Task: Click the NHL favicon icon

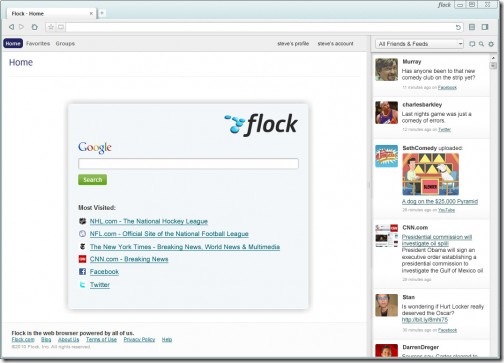Action: [x=82, y=221]
